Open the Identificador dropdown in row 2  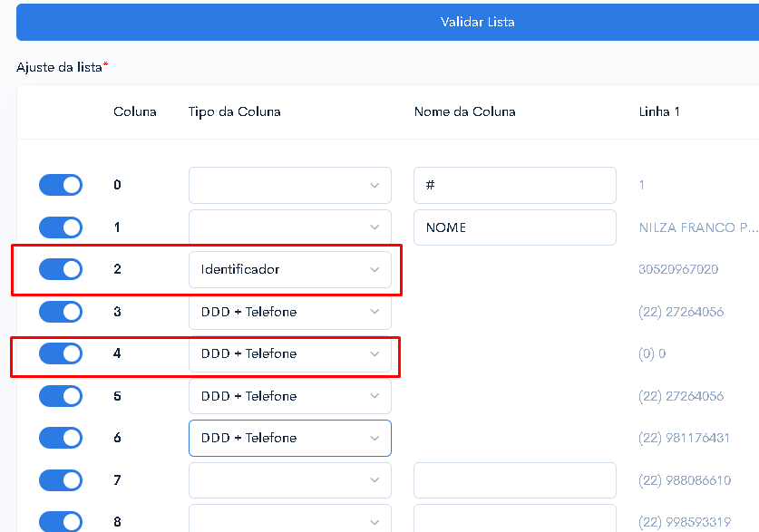tap(290, 269)
